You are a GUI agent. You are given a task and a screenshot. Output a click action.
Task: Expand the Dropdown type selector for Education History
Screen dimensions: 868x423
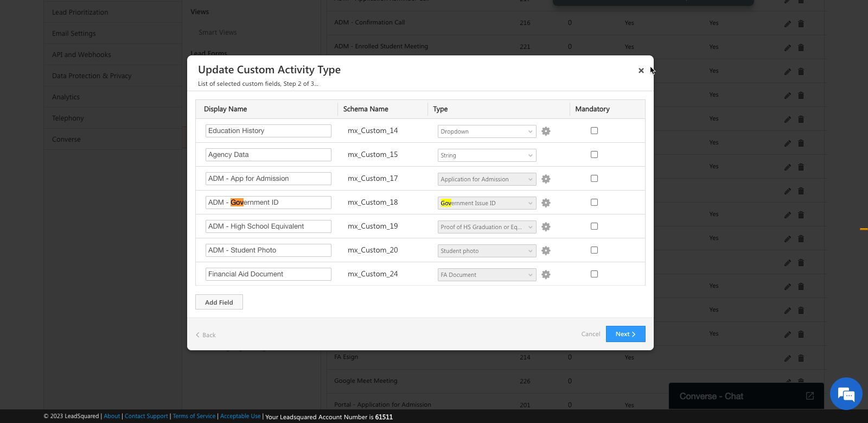pyautogui.click(x=487, y=131)
